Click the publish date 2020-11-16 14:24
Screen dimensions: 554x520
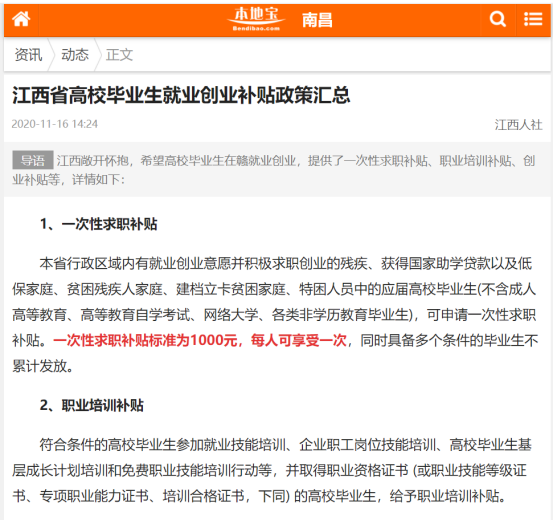pos(54,124)
